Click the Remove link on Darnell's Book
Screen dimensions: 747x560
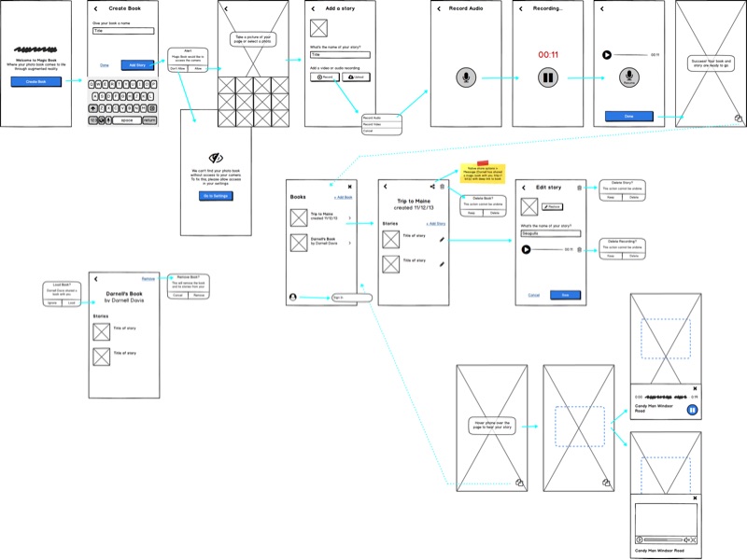(x=148, y=278)
